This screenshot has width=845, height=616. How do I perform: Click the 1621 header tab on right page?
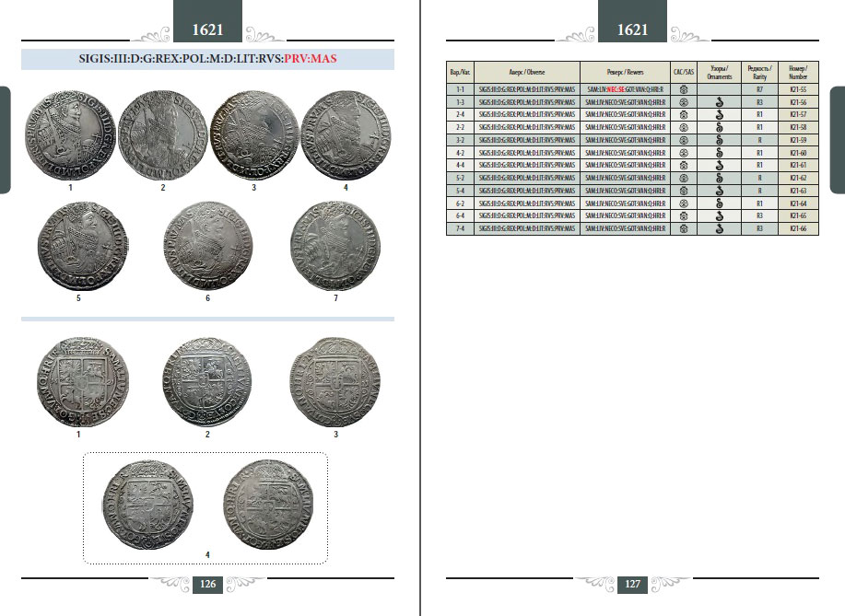pos(632,29)
